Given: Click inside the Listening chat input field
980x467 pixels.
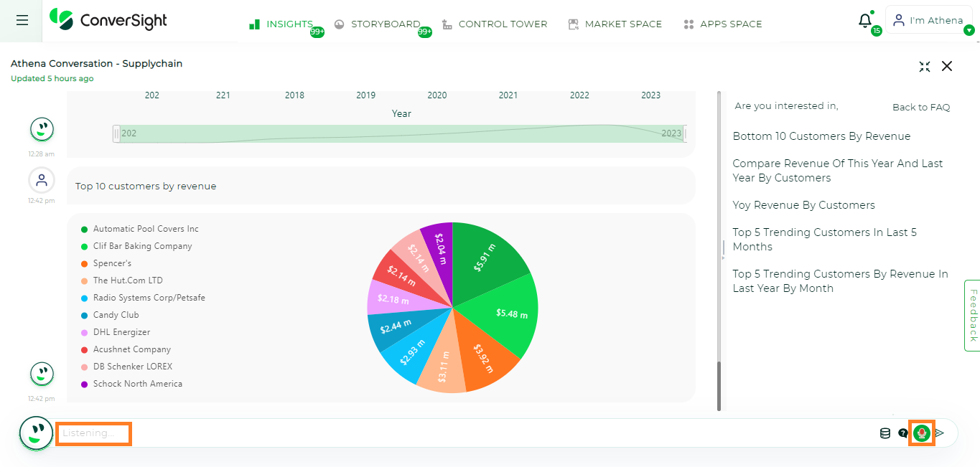Looking at the screenshot, I should tap(93, 433).
